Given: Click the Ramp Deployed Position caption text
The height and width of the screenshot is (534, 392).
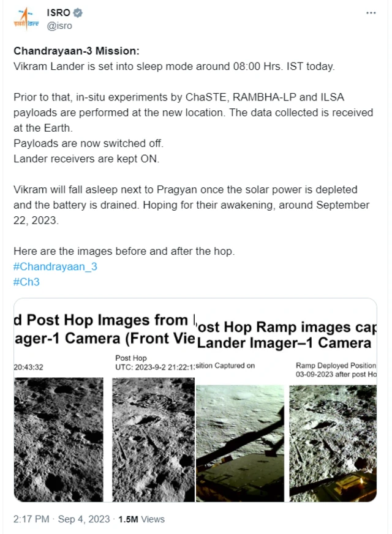Looking at the screenshot, I should [336, 370].
